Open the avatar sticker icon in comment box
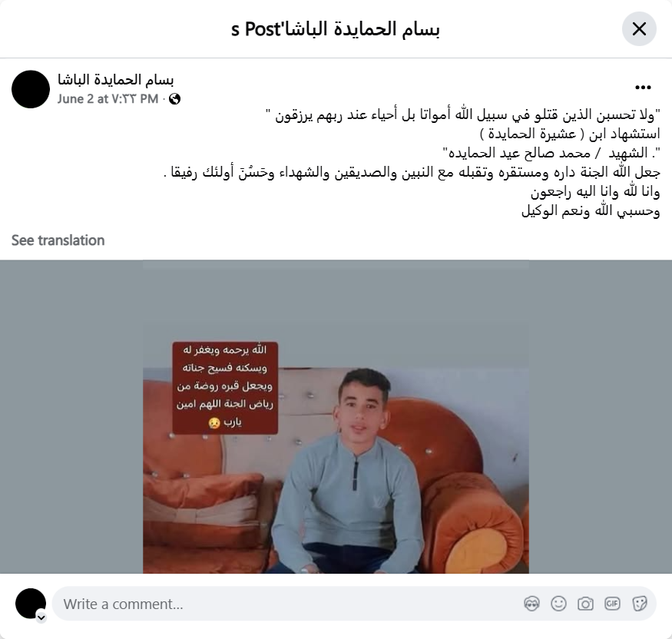 (x=531, y=604)
